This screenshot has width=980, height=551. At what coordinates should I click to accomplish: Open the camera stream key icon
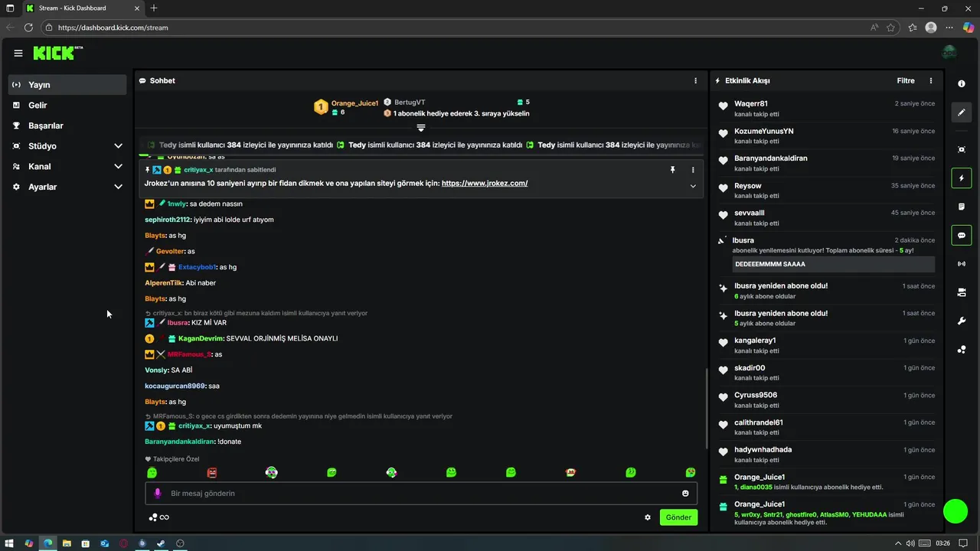(962, 292)
